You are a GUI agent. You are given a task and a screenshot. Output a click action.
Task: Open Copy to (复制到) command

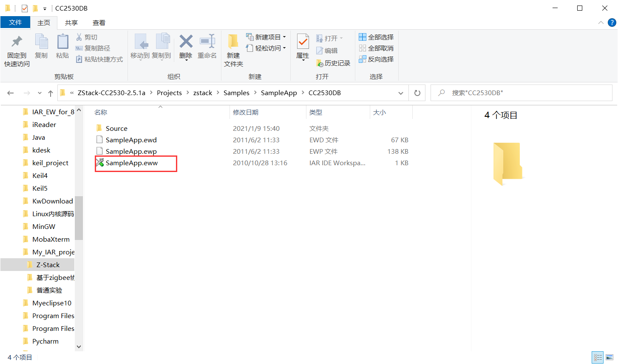(x=162, y=47)
